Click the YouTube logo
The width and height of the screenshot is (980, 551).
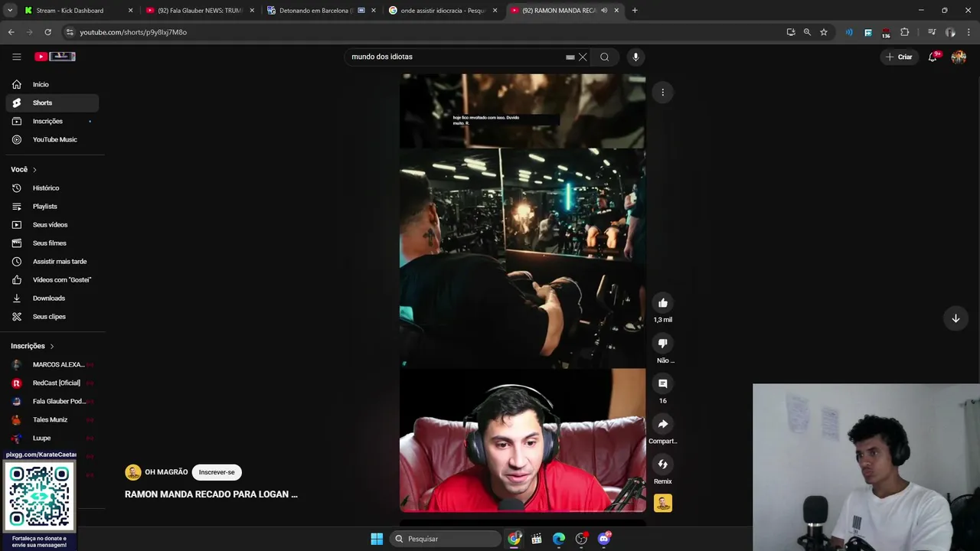(54, 57)
